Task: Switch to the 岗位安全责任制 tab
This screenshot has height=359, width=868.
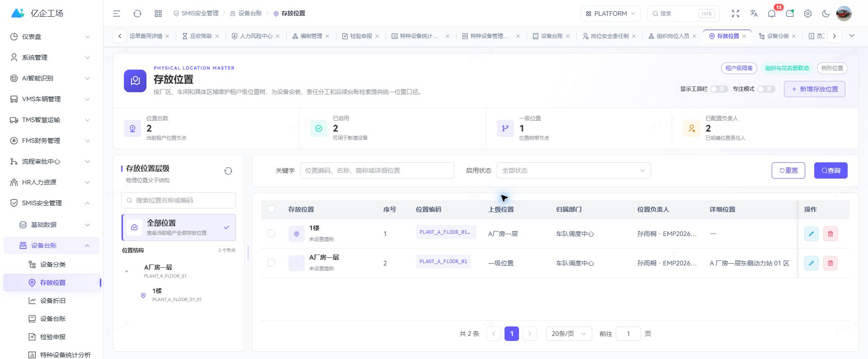Action: coord(609,36)
